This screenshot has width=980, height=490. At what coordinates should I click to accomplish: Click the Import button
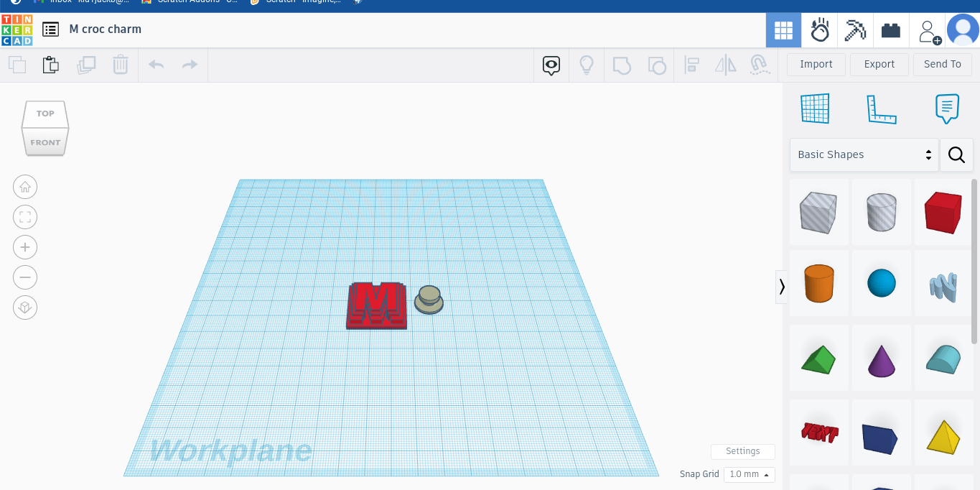pyautogui.click(x=816, y=64)
